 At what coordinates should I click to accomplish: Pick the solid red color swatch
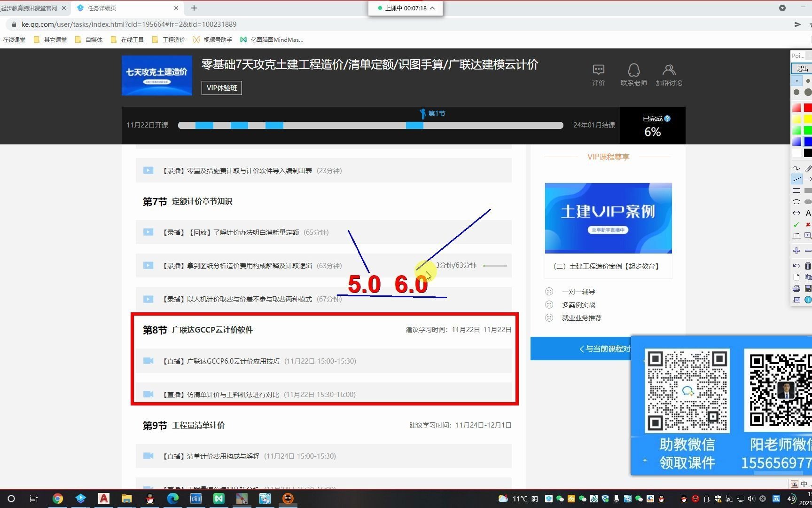(808, 108)
